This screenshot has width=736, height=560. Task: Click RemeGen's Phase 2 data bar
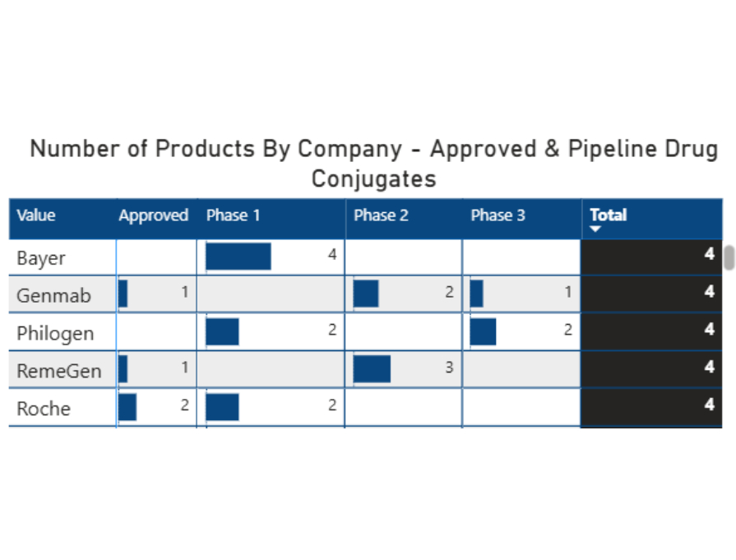click(x=372, y=369)
